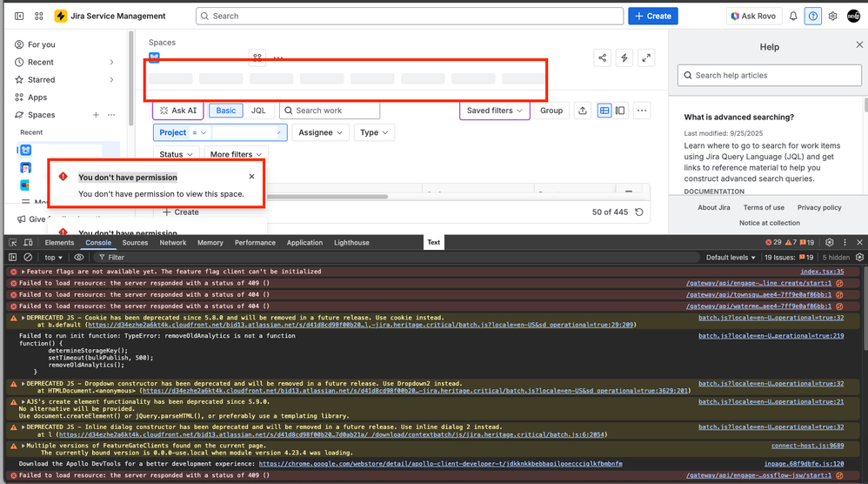Image resolution: width=868 pixels, height=484 pixels.
Task: Click the blue Create button
Action: [x=652, y=16]
